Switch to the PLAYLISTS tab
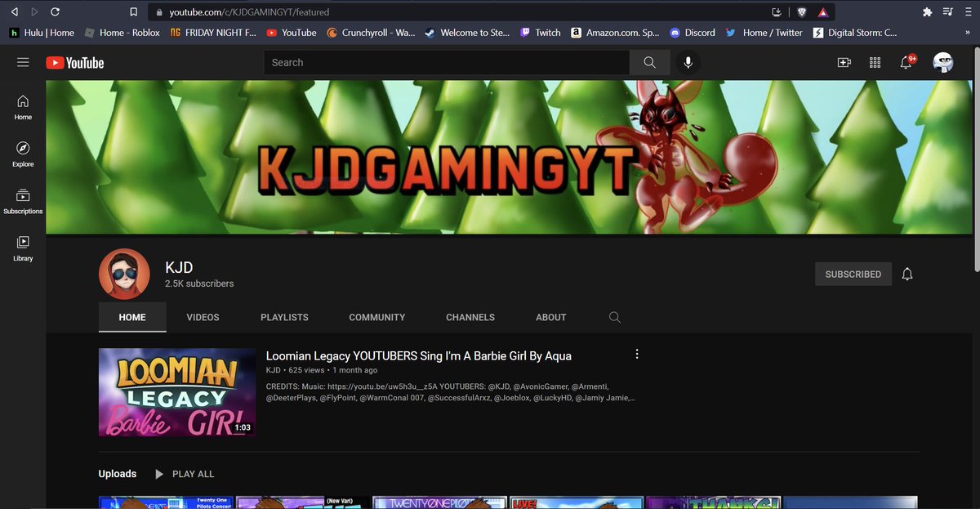Screen dimensions: 980x509 [284, 317]
